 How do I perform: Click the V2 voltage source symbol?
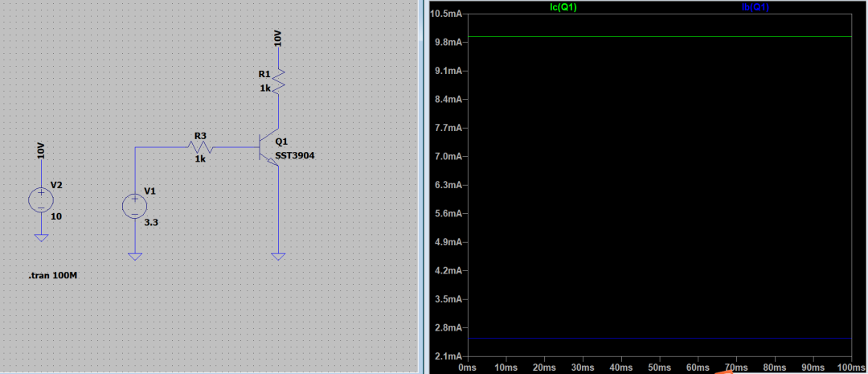coord(41,199)
